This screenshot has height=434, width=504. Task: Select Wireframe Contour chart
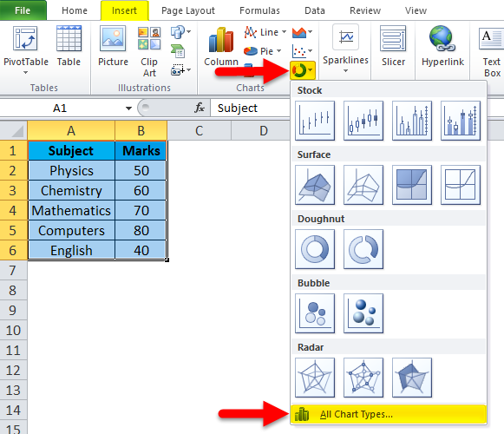pos(461,185)
